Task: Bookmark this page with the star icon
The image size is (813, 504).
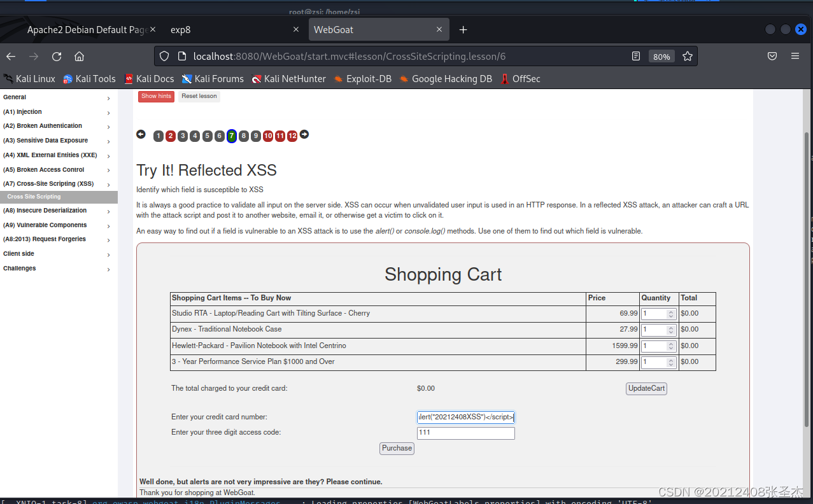Action: pyautogui.click(x=687, y=56)
